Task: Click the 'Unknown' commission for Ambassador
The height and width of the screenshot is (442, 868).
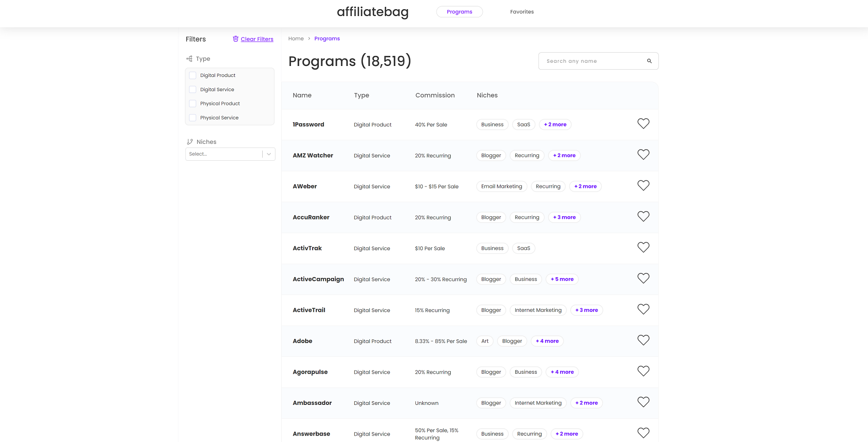Action: pyautogui.click(x=426, y=403)
